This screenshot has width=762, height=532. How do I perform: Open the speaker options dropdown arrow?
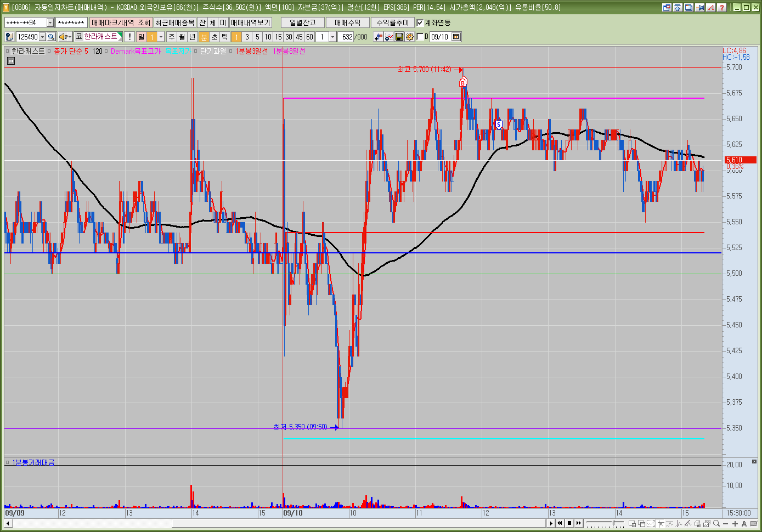pyautogui.click(x=70, y=37)
